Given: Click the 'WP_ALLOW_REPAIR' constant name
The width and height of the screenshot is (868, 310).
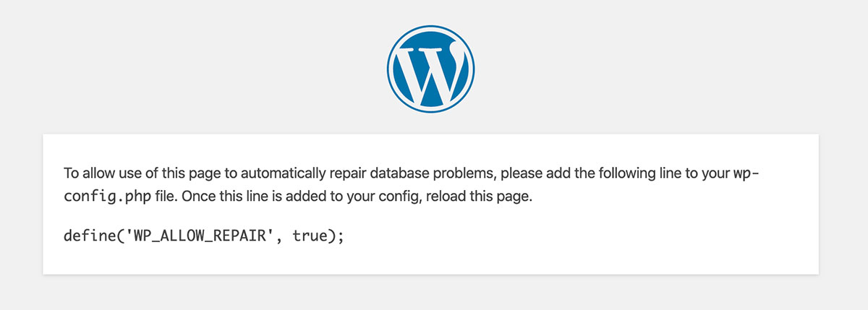Looking at the screenshot, I should pyautogui.click(x=195, y=236).
